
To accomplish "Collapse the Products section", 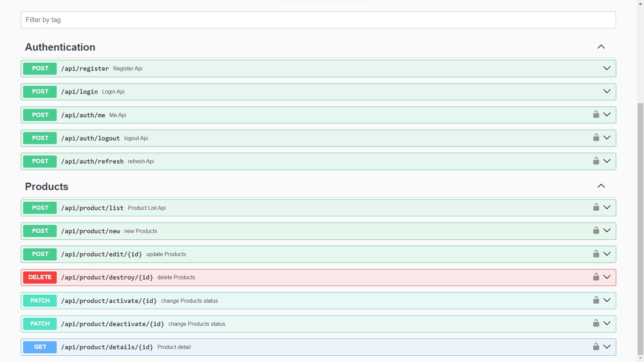I will click(x=601, y=186).
